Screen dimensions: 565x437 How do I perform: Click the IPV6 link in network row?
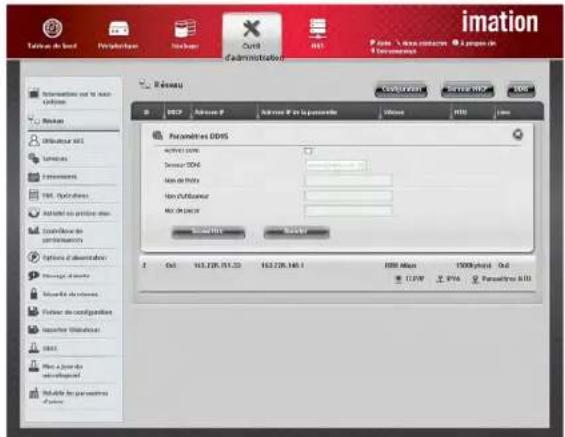[448, 279]
